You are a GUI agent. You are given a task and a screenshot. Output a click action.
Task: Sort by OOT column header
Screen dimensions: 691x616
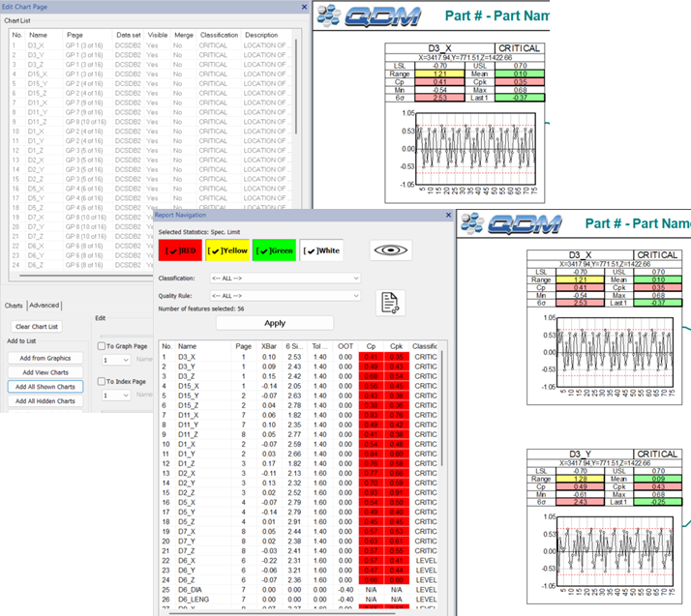[x=345, y=346]
